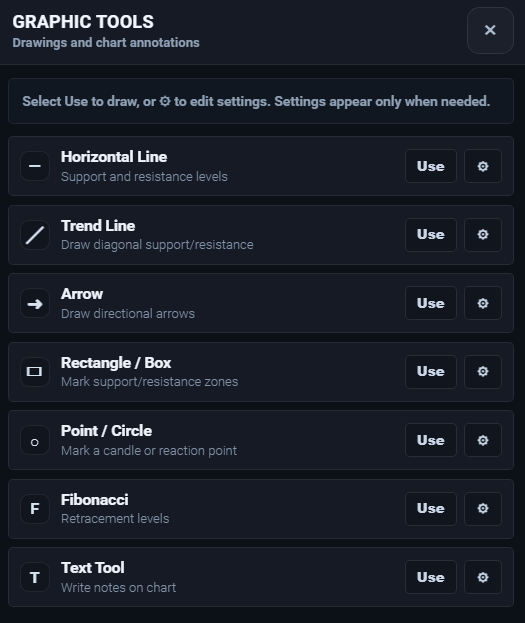Viewport: 525px width, 623px height.
Task: Open Fibonacci settings gear
Action: 483,509
